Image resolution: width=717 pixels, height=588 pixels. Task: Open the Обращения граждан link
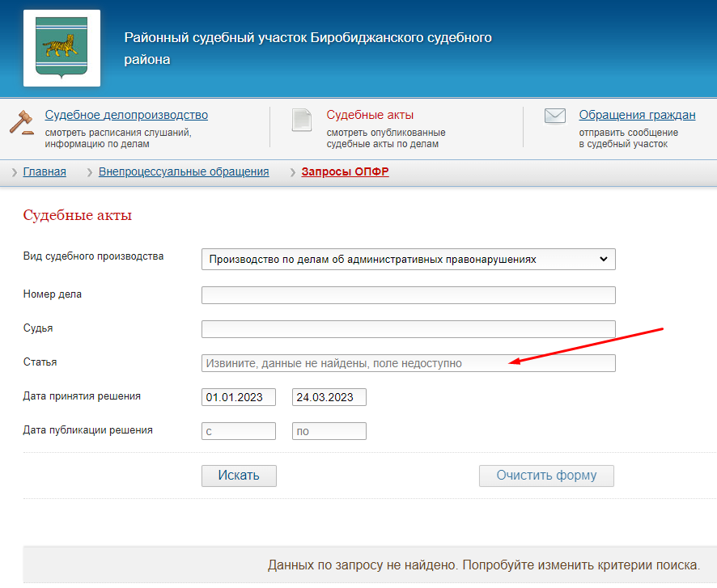(637, 115)
